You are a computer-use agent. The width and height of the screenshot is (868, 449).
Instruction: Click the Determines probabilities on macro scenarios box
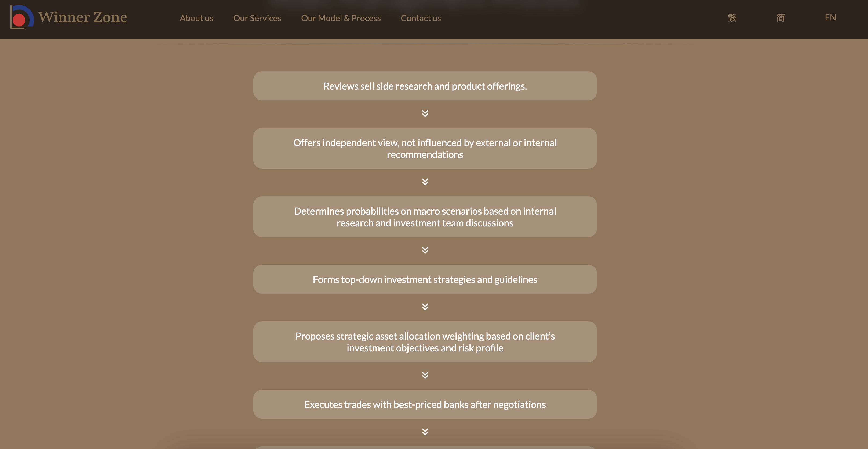click(x=425, y=217)
